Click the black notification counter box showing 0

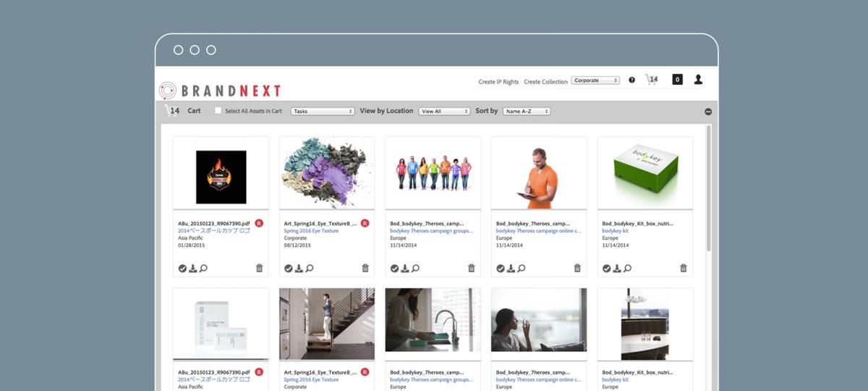pyautogui.click(x=678, y=80)
